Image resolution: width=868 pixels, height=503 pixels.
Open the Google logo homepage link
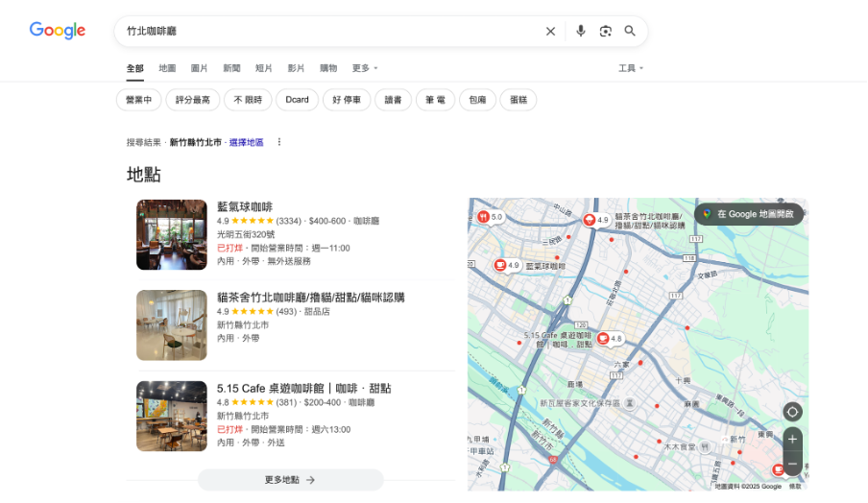58,31
